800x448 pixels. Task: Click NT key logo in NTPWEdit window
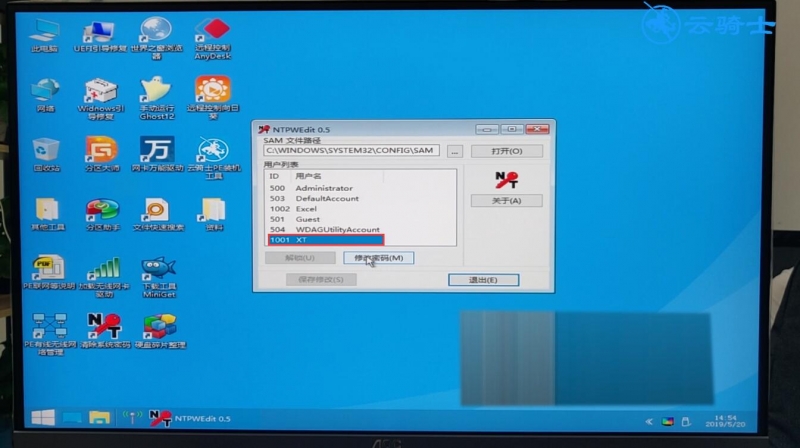pos(507,180)
